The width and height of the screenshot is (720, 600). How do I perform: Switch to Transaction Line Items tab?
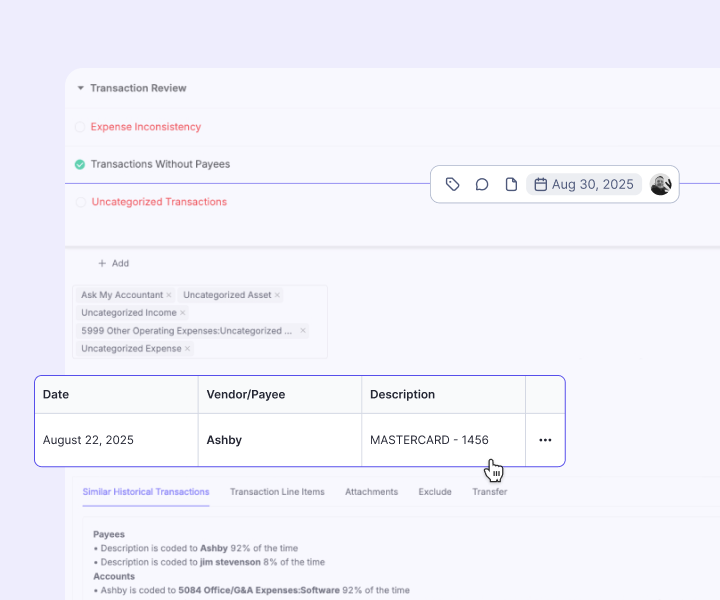[x=277, y=492]
